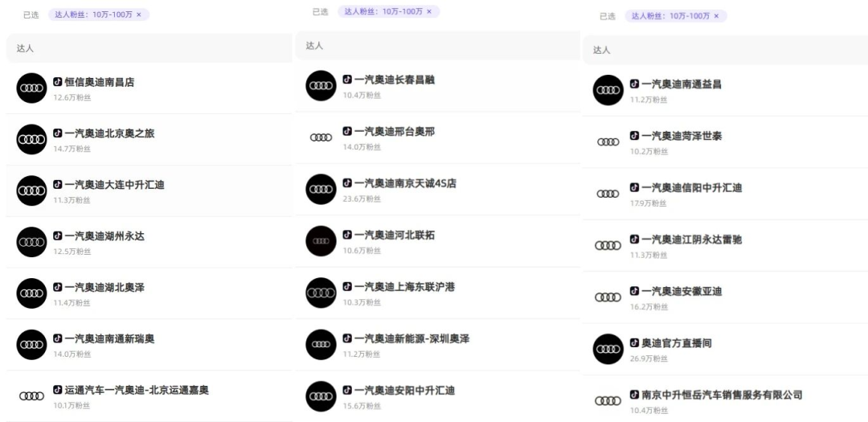868x422 pixels.
Task: Open the avatar of 一汽奥迪上海东联沪港
Action: (321, 293)
